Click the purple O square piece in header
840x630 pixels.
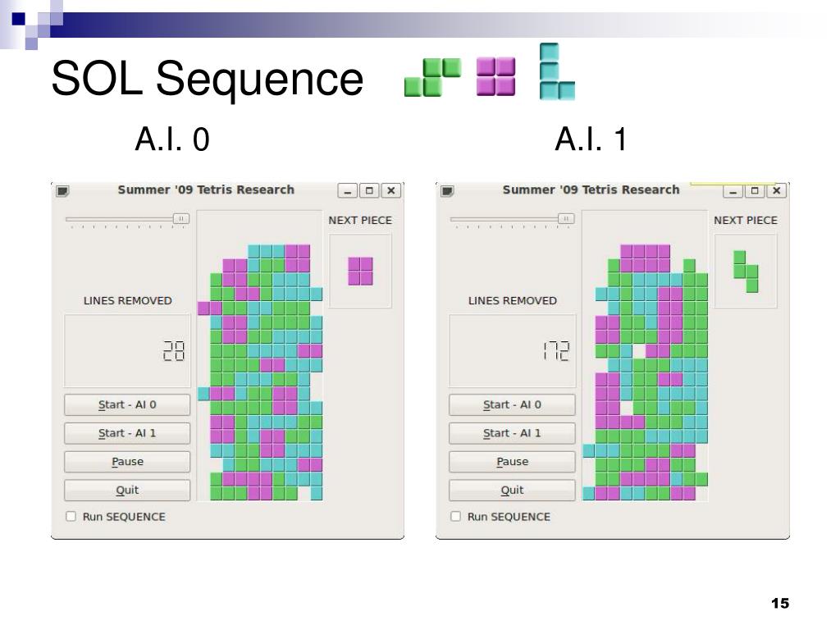[496, 76]
